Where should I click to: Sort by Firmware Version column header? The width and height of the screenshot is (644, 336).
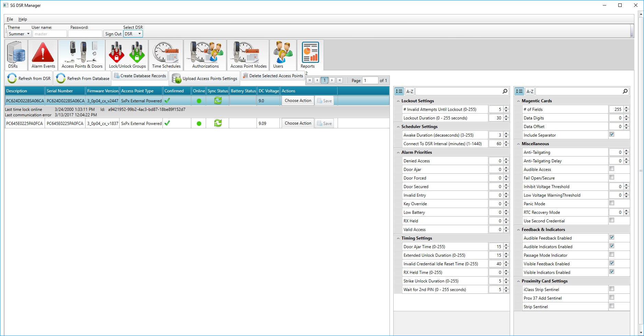tap(103, 91)
